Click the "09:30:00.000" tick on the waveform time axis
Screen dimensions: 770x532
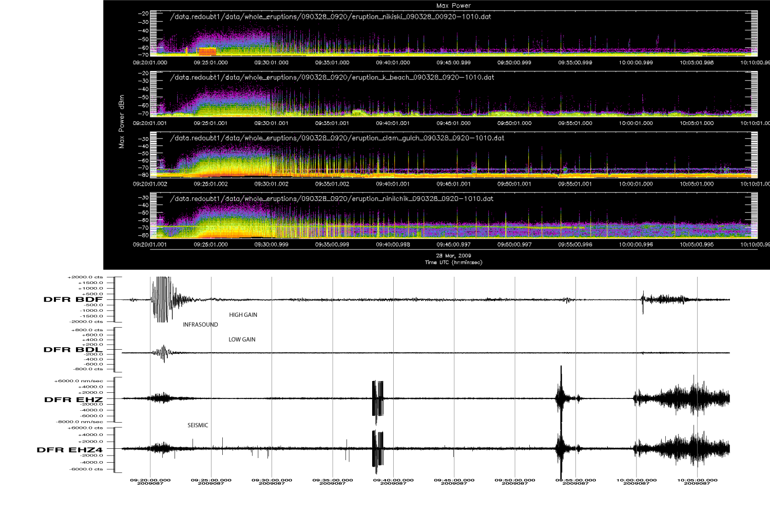tap(272, 480)
